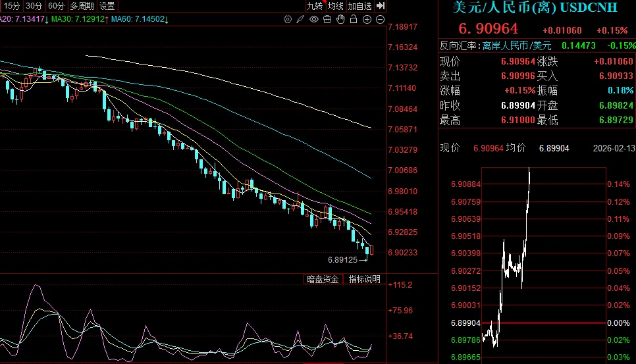Toggle 均线 moving average lines
The height and width of the screenshot is (364, 636).
click(x=336, y=6)
